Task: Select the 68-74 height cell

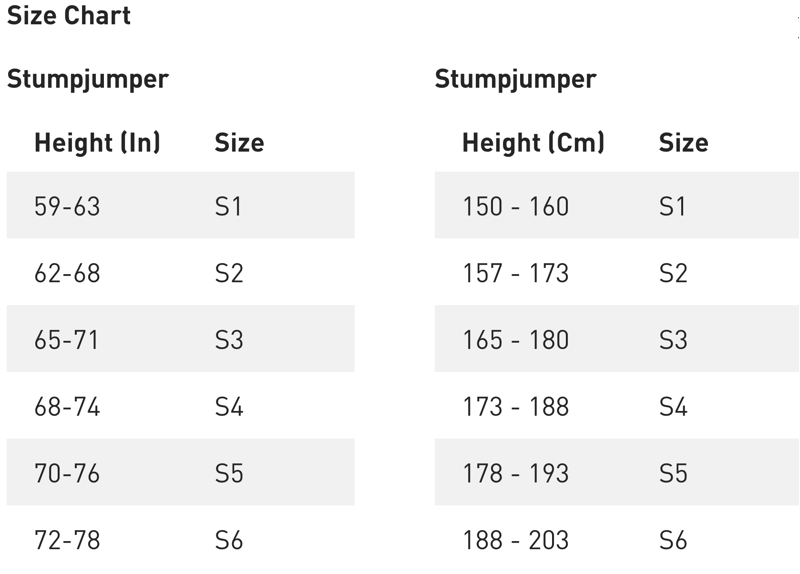Action: coord(67,407)
